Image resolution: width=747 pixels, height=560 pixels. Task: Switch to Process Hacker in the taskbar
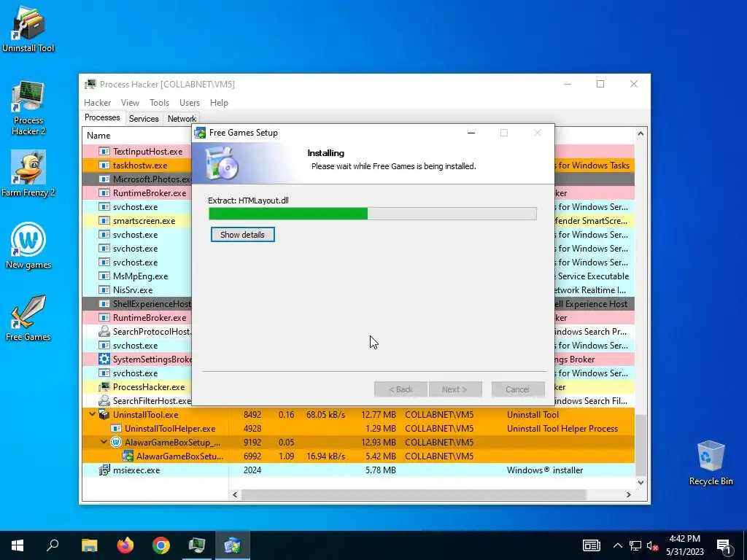(x=197, y=545)
